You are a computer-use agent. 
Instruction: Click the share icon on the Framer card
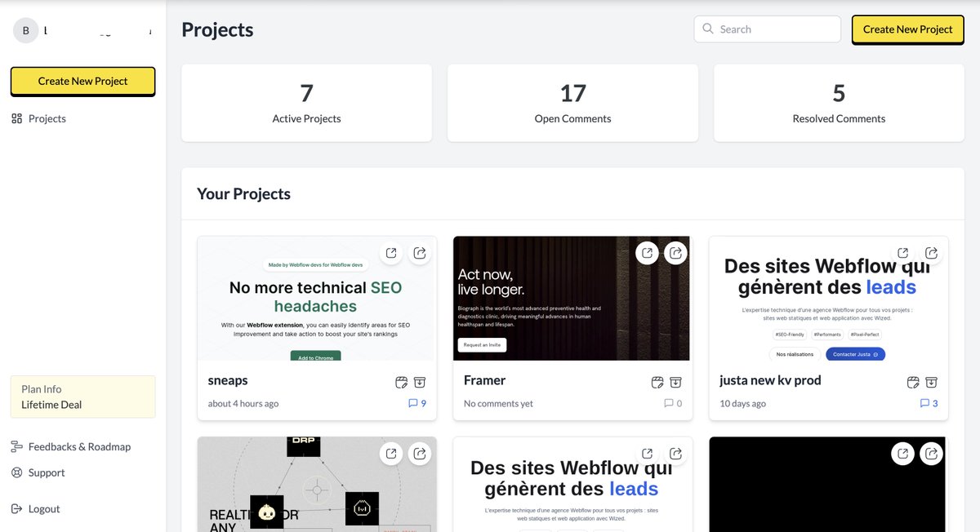(675, 253)
